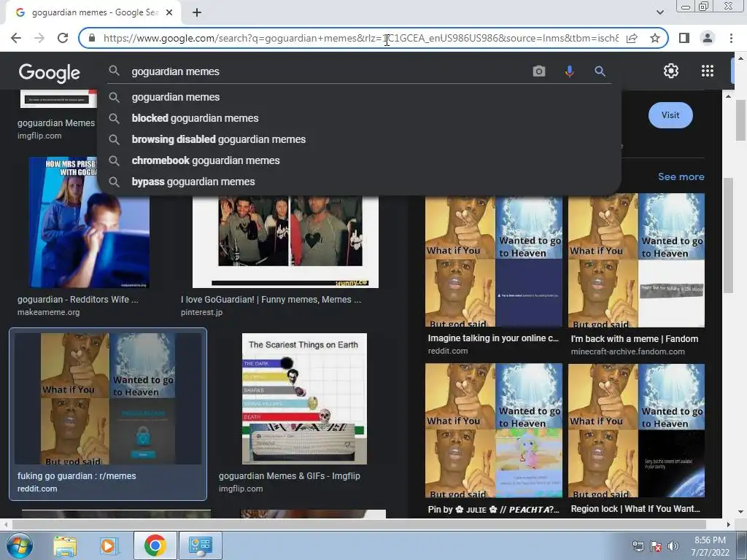Click the address bar URL

click(360, 38)
